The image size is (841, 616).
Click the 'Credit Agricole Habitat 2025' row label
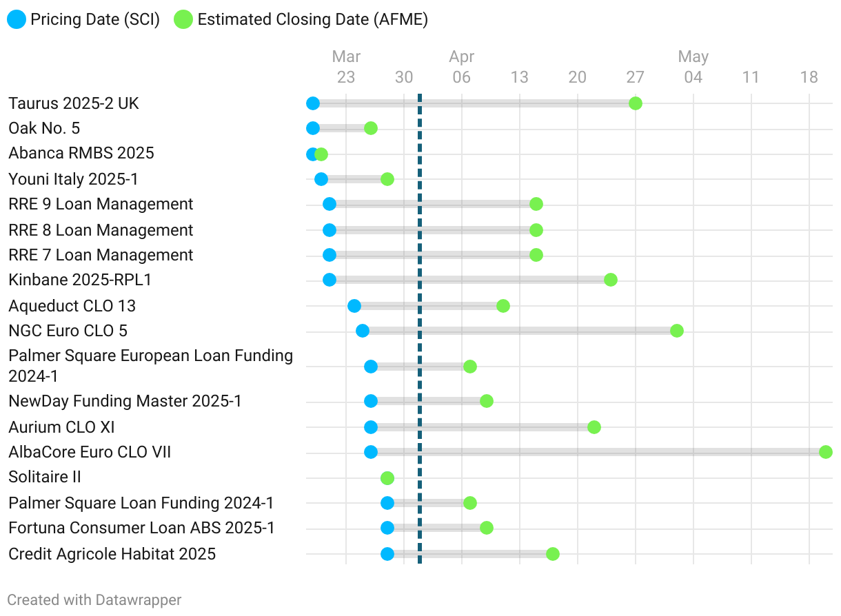[112, 554]
